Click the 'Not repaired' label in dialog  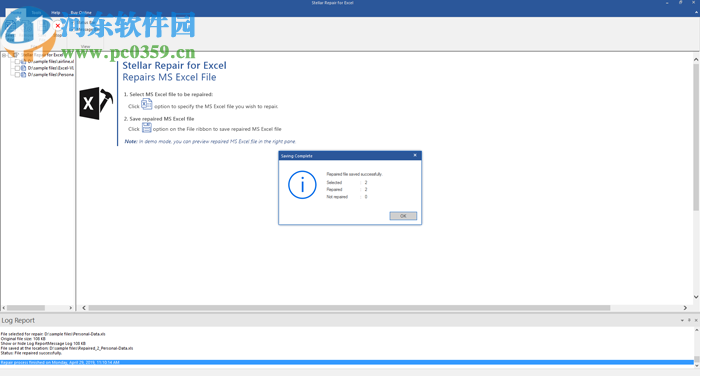(337, 197)
